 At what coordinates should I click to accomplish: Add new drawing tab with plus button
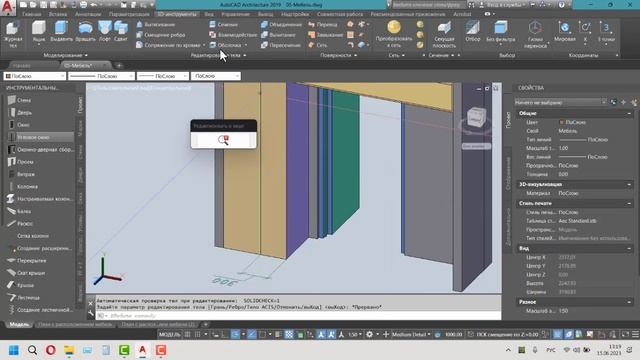(119, 65)
